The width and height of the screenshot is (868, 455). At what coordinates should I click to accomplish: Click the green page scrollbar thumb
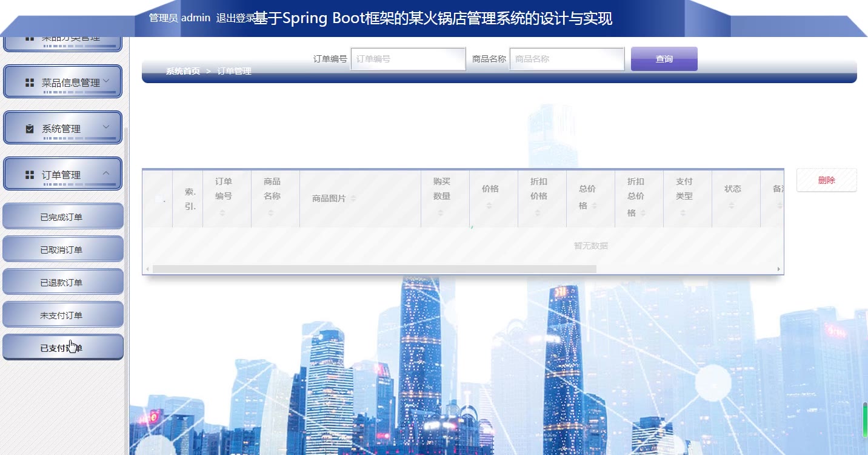[x=865, y=419]
